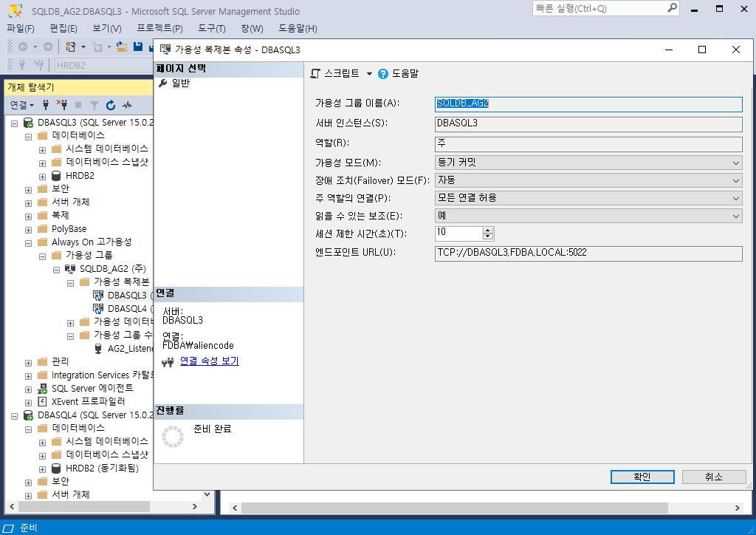Click the Navigate Forward arrow icon

click(x=48, y=47)
